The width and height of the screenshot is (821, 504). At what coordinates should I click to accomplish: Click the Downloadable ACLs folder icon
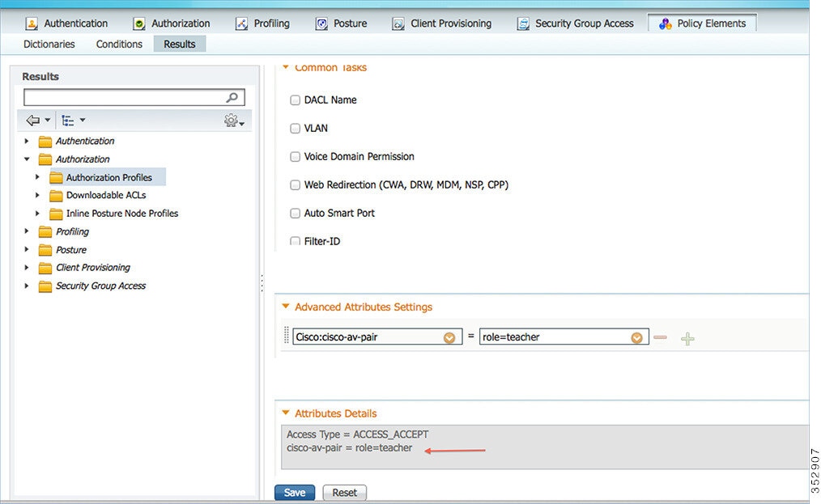tap(56, 195)
